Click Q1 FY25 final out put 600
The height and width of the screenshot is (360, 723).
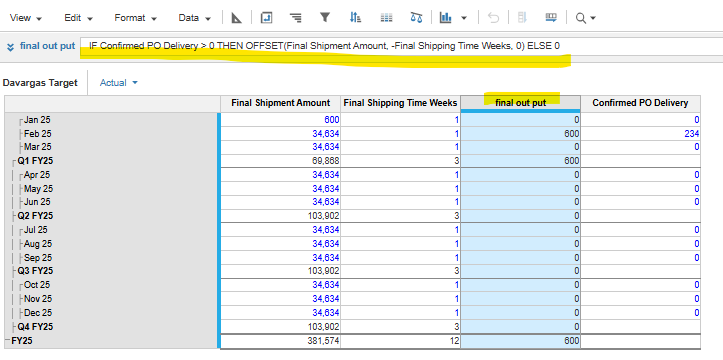coord(520,161)
